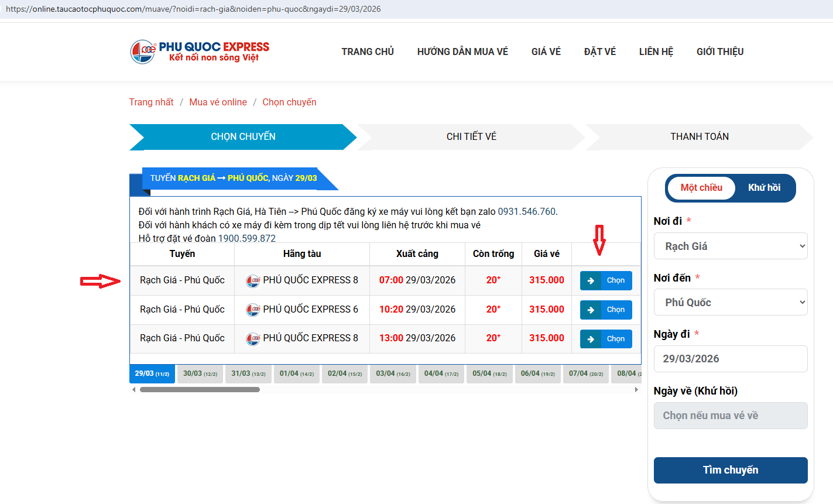Click the horizontal date scrollbar thumb

point(200,389)
